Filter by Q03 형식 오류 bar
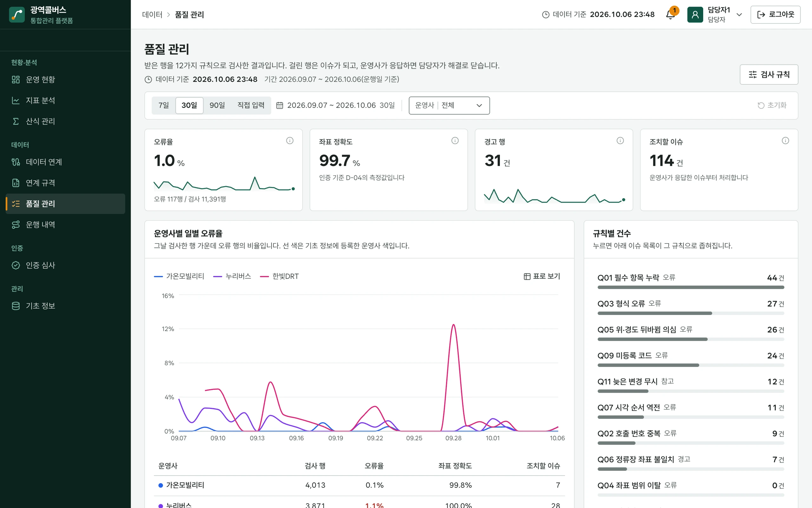This screenshot has height=508, width=812. click(x=691, y=313)
